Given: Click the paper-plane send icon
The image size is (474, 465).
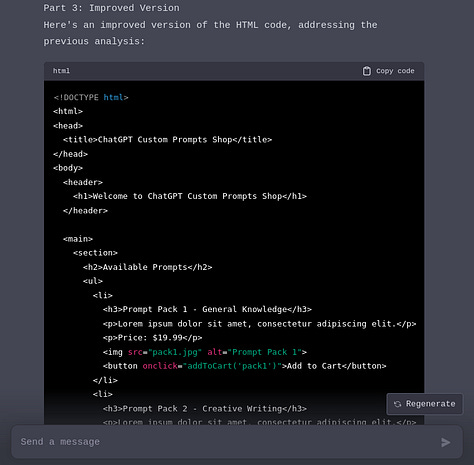Looking at the screenshot, I should [445, 442].
